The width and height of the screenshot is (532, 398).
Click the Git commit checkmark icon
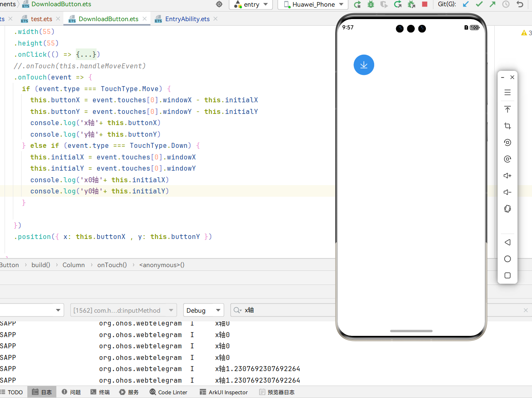point(479,4)
